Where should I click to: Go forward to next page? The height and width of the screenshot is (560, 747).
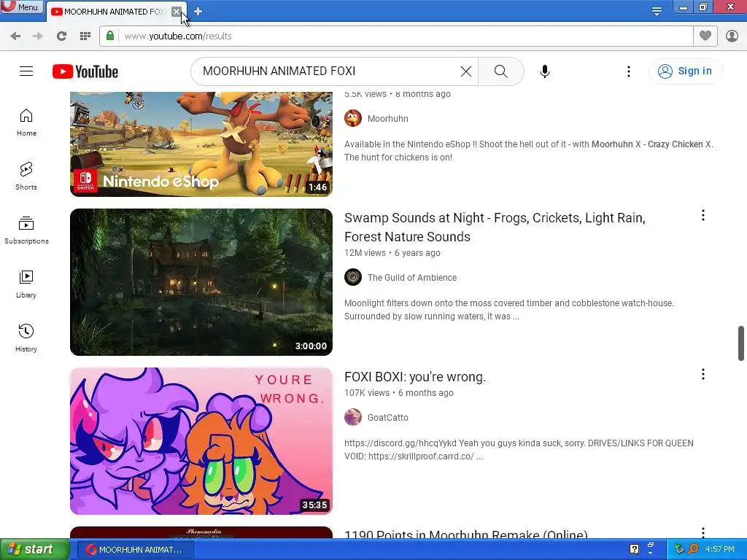click(38, 36)
